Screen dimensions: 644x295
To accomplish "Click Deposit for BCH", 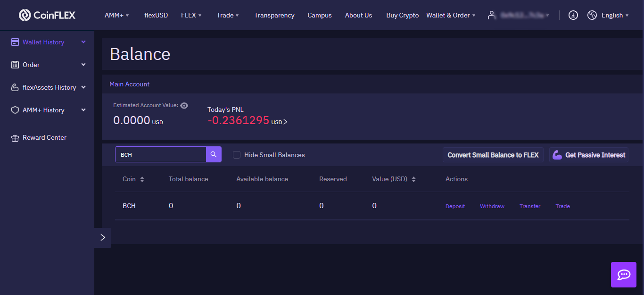I will (455, 206).
